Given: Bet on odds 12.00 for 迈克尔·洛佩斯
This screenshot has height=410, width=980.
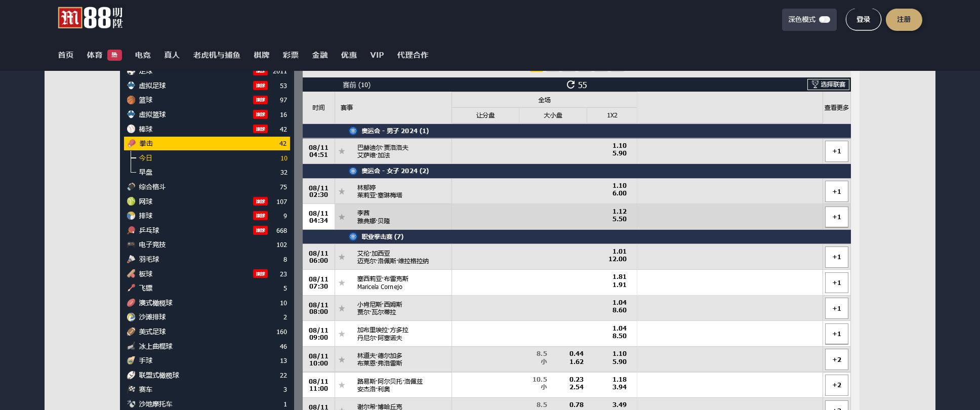Looking at the screenshot, I should click(618, 259).
